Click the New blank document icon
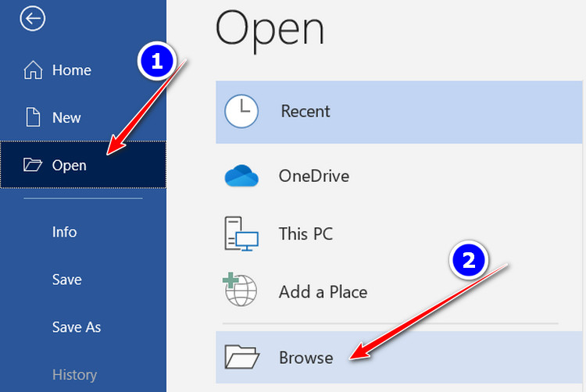This screenshot has width=586, height=392. pyautogui.click(x=33, y=117)
